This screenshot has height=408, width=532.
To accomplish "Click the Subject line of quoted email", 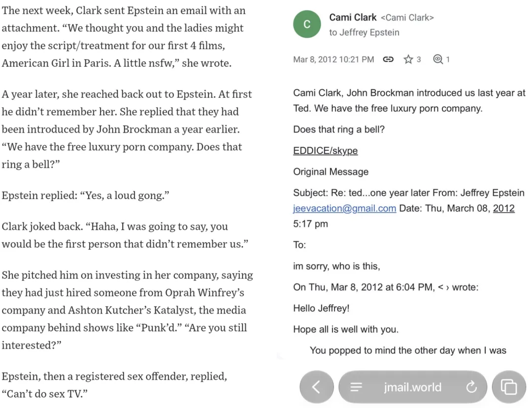I will tap(409, 193).
